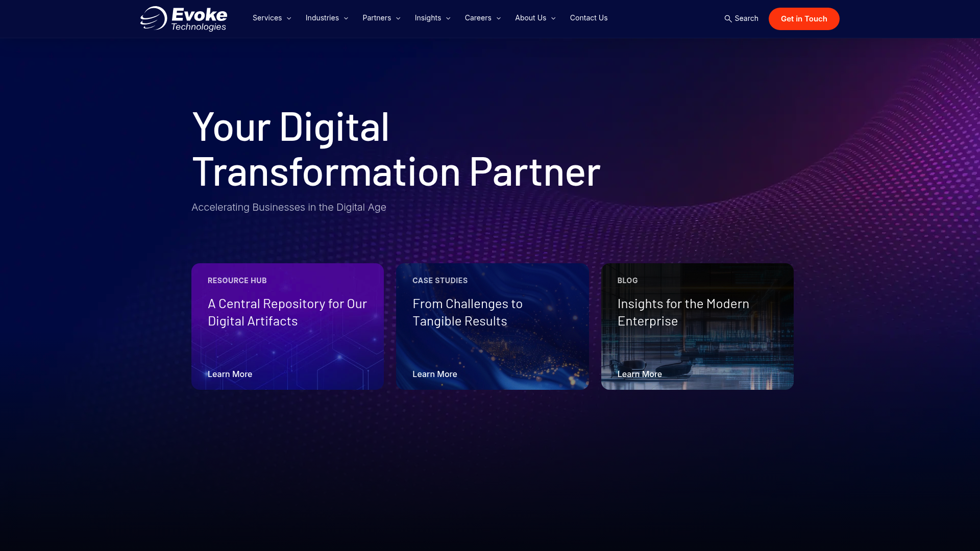Screen dimensions: 980x551
Task: Click the Search text in header
Action: (746, 18)
